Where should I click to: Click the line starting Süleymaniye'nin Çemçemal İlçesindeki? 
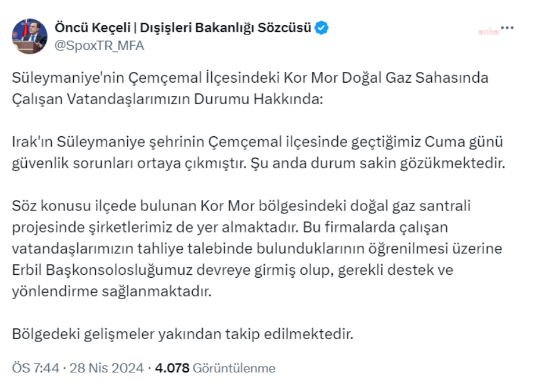[250, 78]
